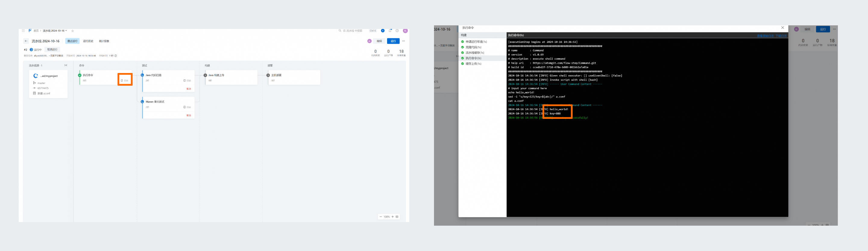The image size is (868, 251).
Task: Select the 克隆代码(1s) step in log dialog
Action: [x=483, y=47]
